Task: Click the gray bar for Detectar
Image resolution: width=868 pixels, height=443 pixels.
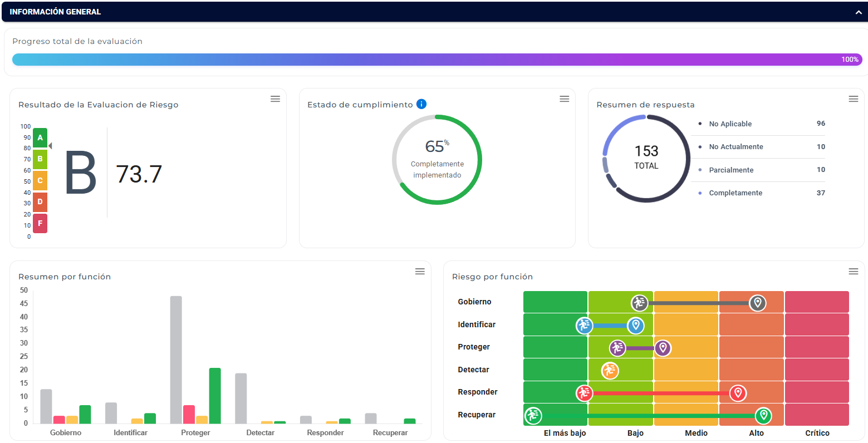Action: (241, 398)
